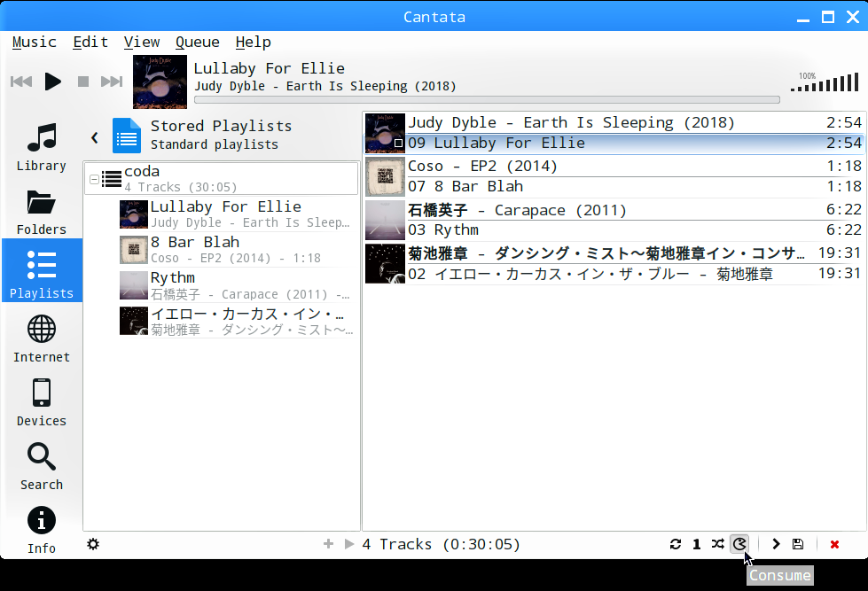
Task: Click the stop playback button
Action: [x=83, y=82]
